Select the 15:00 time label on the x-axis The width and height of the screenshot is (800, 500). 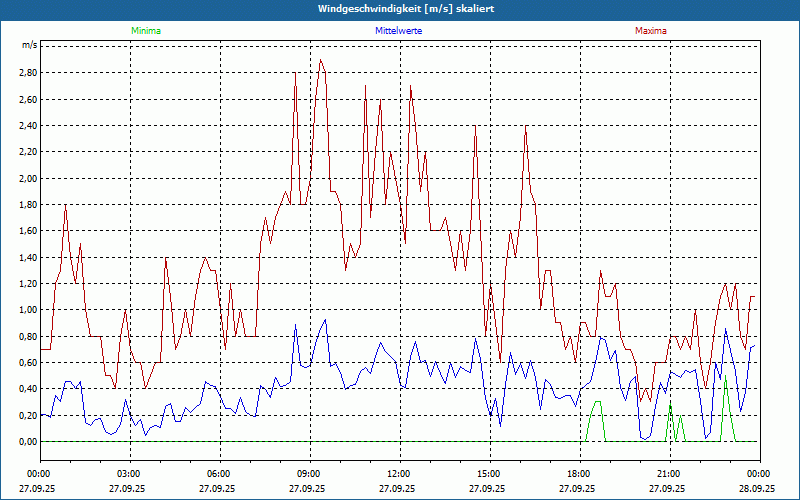(488, 474)
